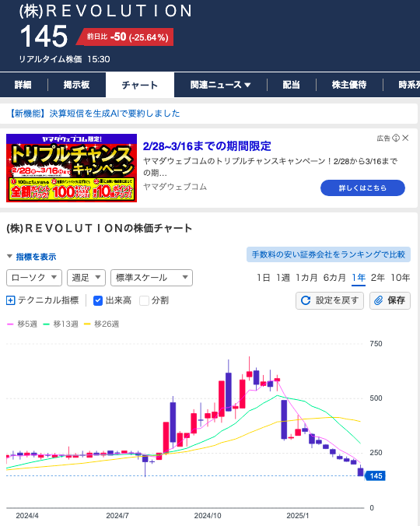Switch to the 掲示板 tab
The width and height of the screenshot is (420, 526).
(x=76, y=85)
